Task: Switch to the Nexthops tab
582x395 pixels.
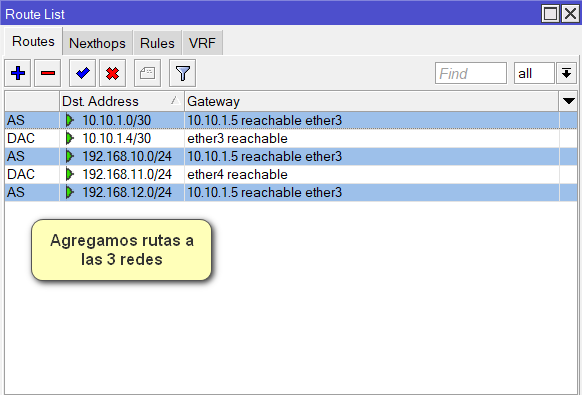Action: pos(97,43)
